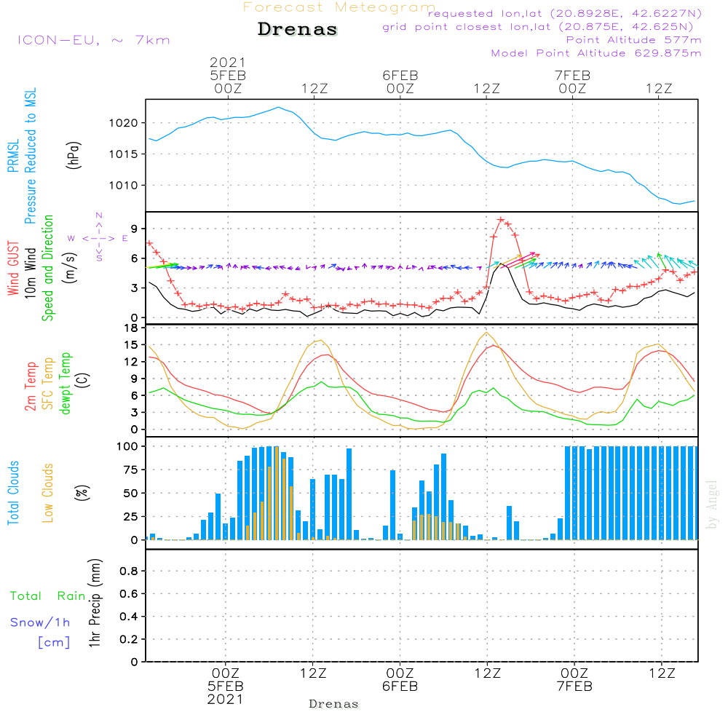Select the 'Point Altitude 577m' text
The height and width of the screenshot is (728, 728).
click(x=634, y=40)
